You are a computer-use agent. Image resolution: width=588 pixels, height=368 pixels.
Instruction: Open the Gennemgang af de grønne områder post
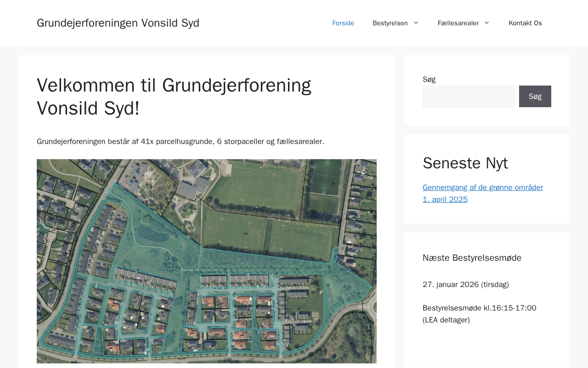tap(483, 193)
